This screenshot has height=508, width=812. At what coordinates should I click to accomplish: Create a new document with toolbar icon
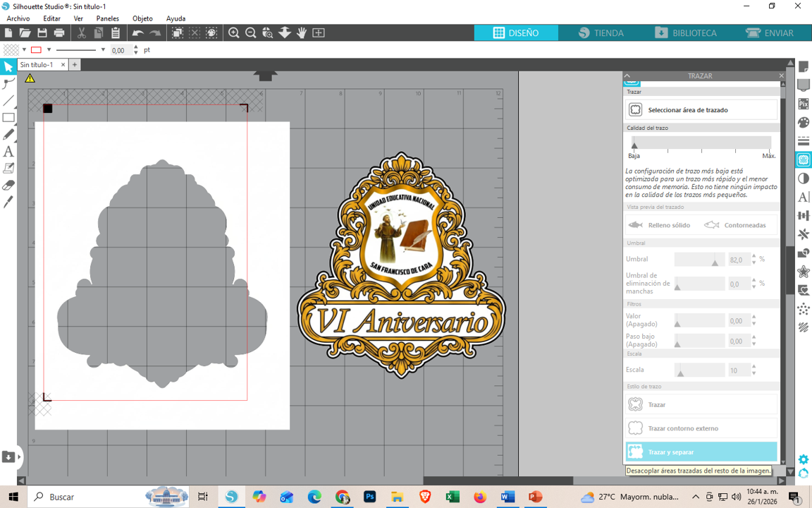pyautogui.click(x=8, y=32)
